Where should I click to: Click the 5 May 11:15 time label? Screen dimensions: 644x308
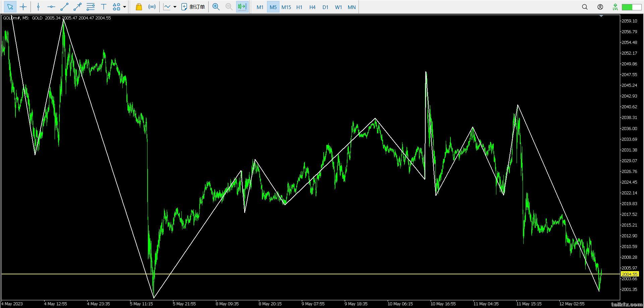tap(141, 304)
